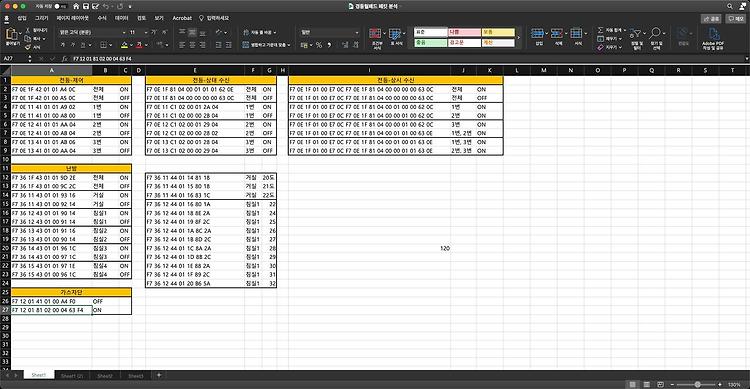This screenshot has height=389, width=750.
Task: Click the Format Painter brush icon
Action: (28, 47)
